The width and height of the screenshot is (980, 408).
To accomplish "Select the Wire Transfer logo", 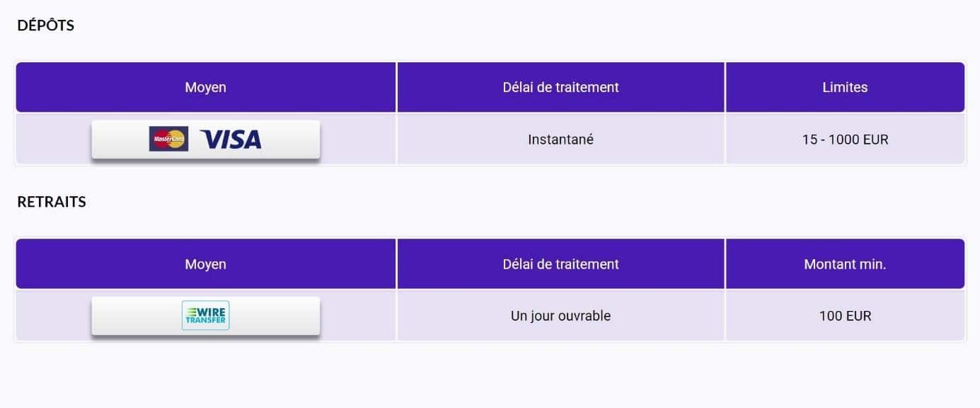I will (x=205, y=316).
